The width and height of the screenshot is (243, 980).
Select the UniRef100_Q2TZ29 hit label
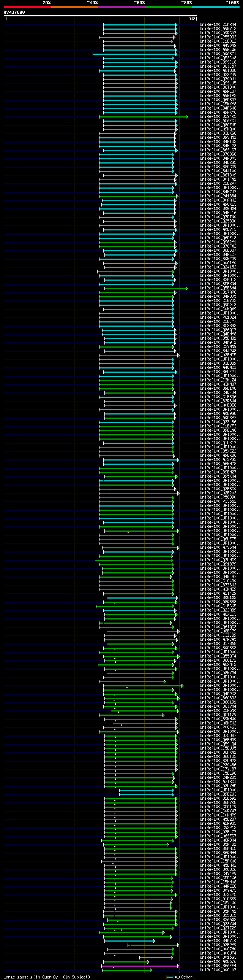pos(218,929)
